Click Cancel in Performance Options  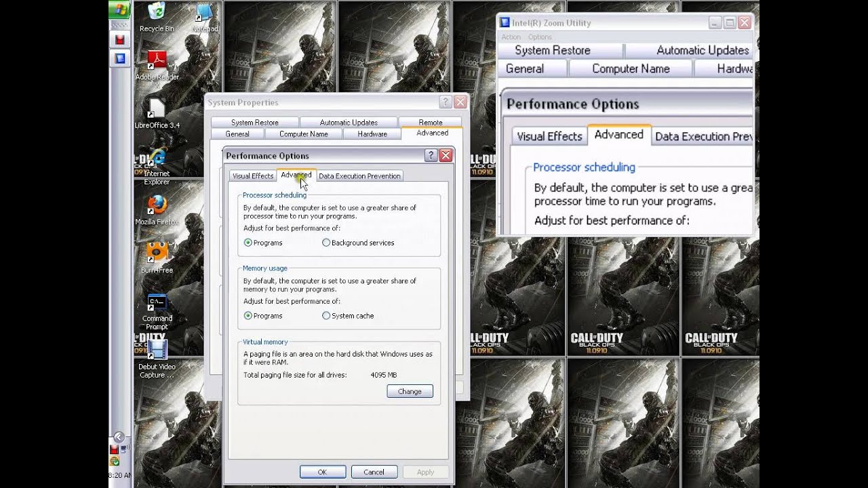tap(374, 472)
